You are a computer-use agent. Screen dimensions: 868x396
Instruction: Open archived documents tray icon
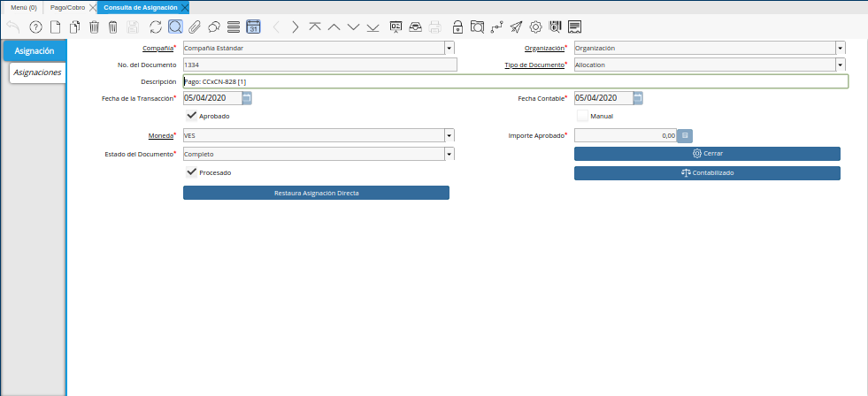(x=415, y=27)
